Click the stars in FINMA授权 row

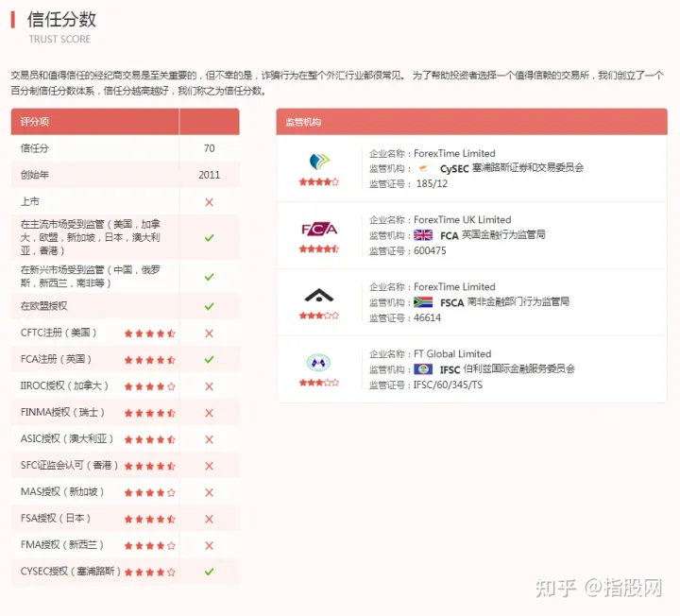[x=149, y=414]
